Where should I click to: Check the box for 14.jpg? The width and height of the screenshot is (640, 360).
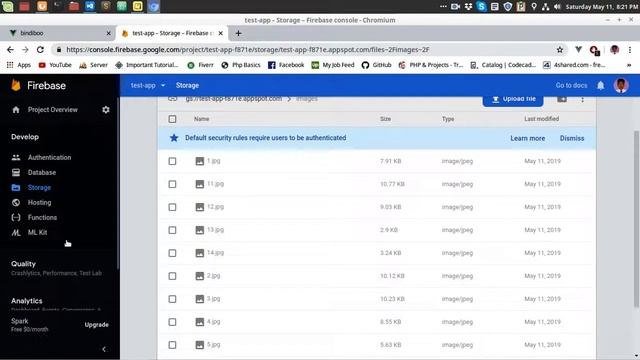172,253
